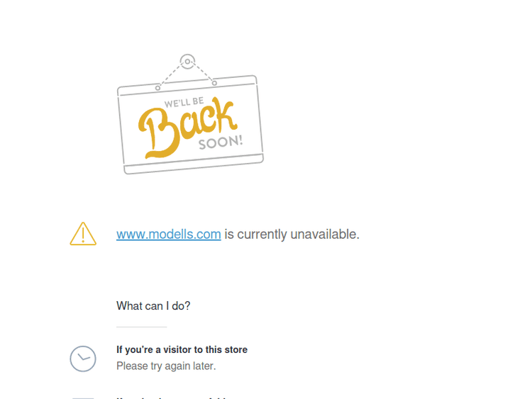Click the clock icon beside the visitor message
The image size is (532, 399).
pyautogui.click(x=83, y=359)
